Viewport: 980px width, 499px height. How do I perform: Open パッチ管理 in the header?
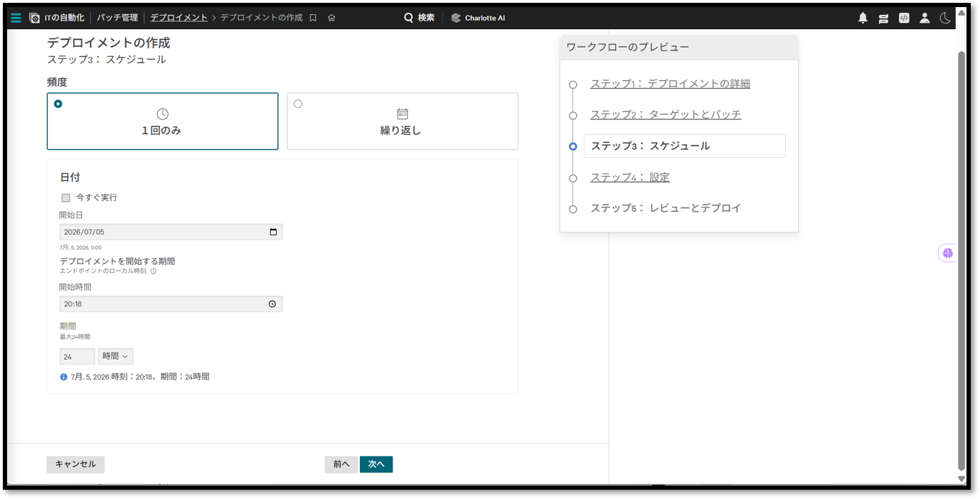pos(117,18)
